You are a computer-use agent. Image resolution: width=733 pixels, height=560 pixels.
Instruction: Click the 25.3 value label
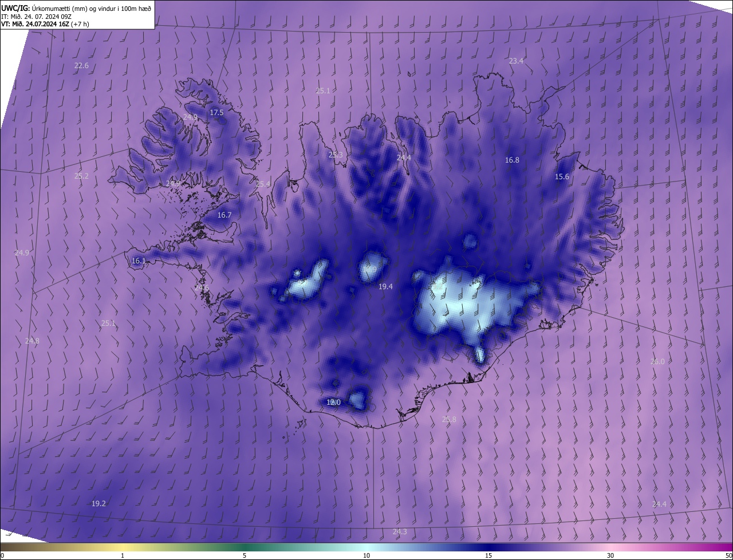(336, 155)
